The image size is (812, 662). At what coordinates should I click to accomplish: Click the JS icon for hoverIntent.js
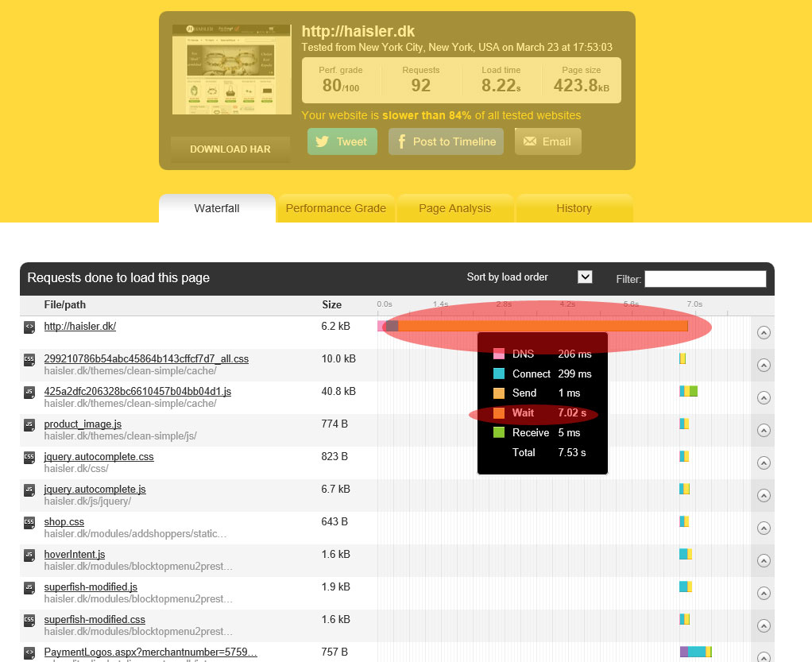pos(29,556)
